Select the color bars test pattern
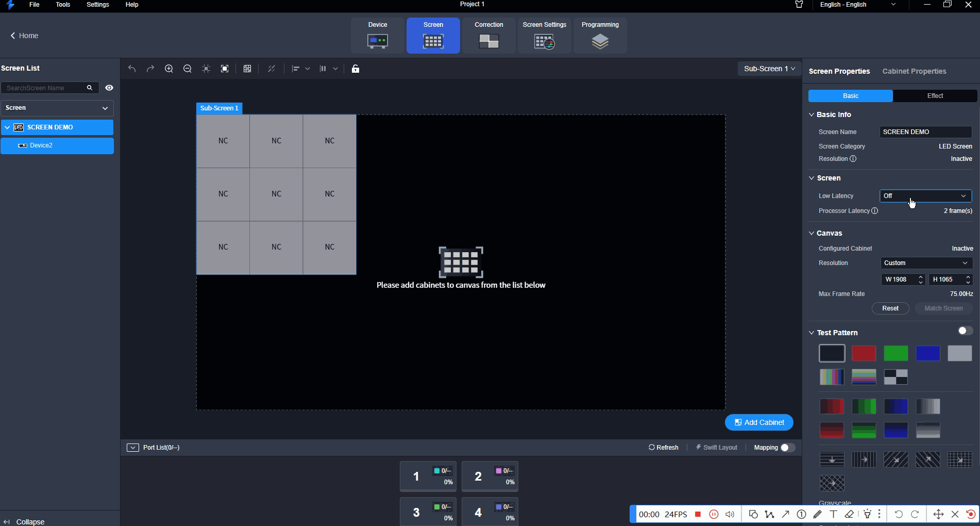This screenshot has height=526, width=980. 832,377
